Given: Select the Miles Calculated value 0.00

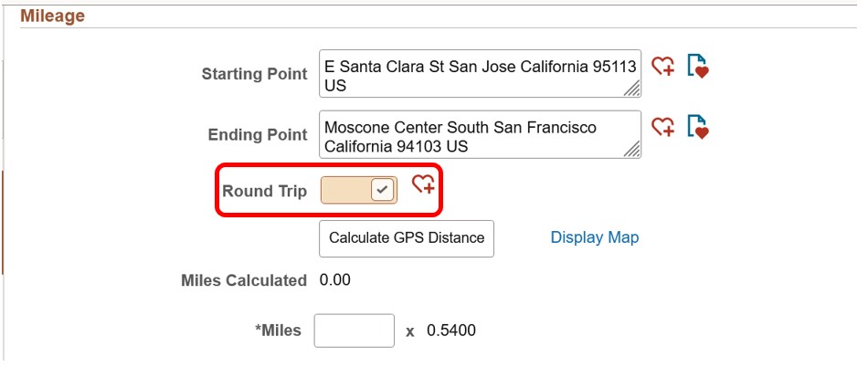Looking at the screenshot, I should (x=334, y=279).
